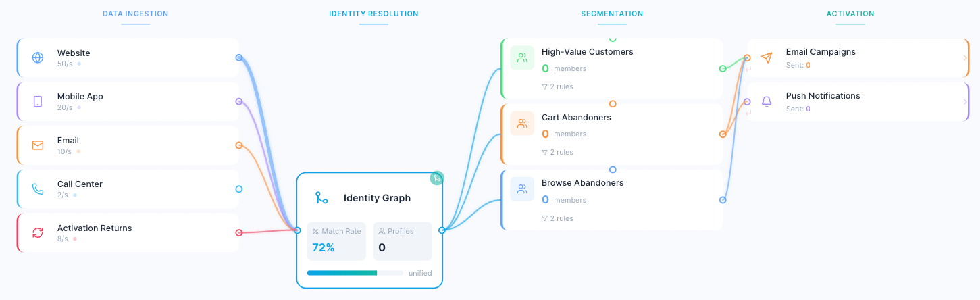
Task: Expand the Email Campaigns chevron
Action: click(x=965, y=58)
